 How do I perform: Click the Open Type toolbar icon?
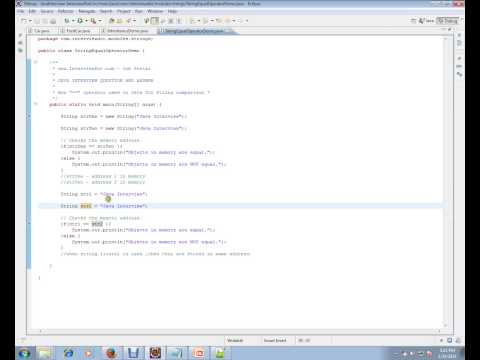click(x=128, y=21)
